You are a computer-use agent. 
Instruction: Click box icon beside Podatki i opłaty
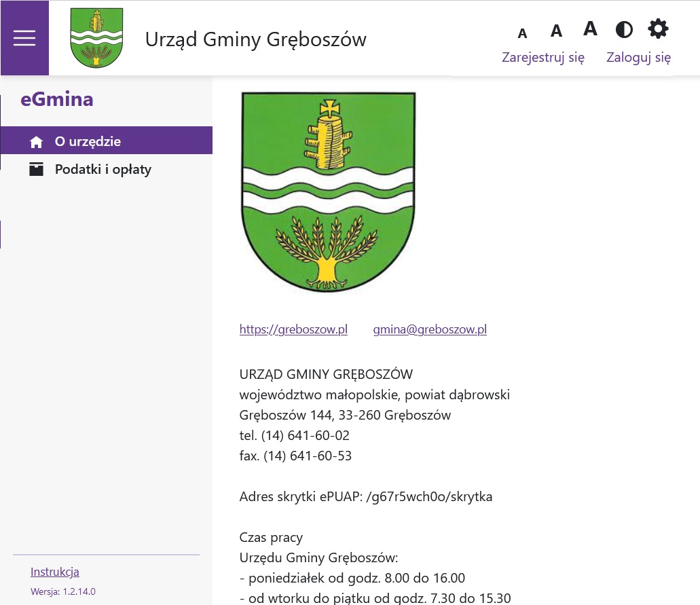(x=36, y=169)
